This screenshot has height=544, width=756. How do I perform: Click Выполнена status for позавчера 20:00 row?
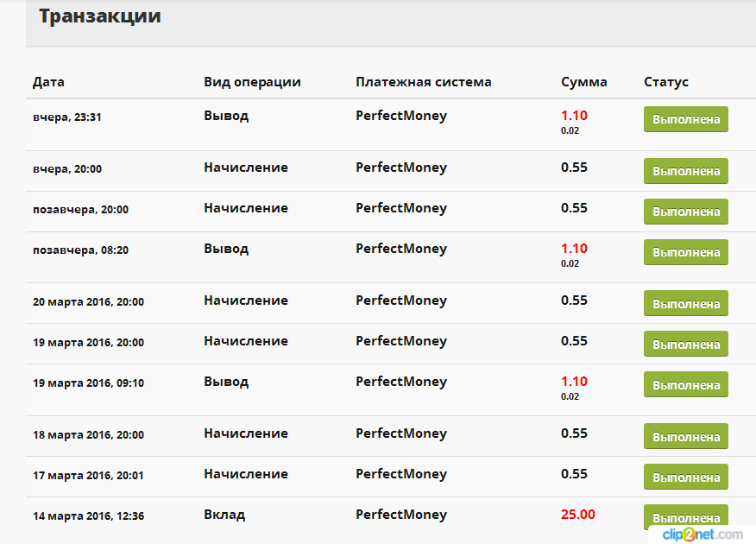[x=685, y=212]
